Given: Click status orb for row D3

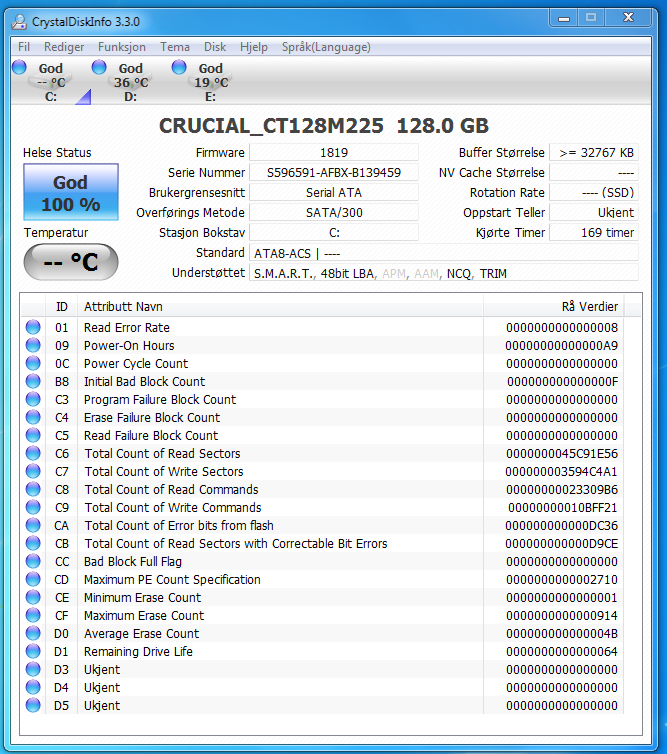Looking at the screenshot, I should tap(33, 669).
